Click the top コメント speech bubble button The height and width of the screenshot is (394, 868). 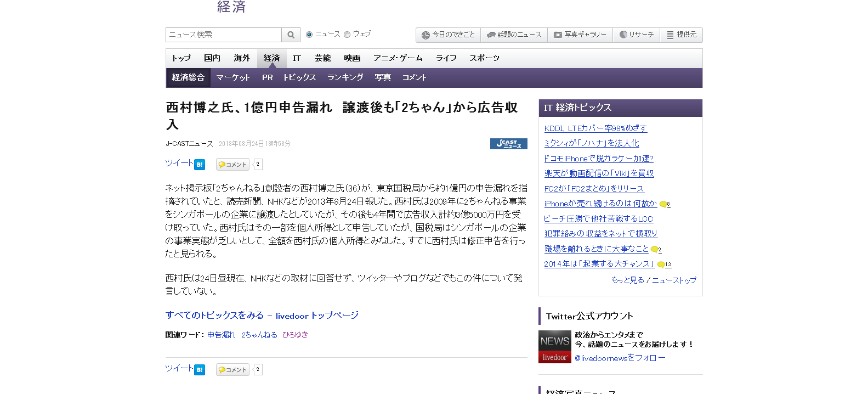coord(232,165)
